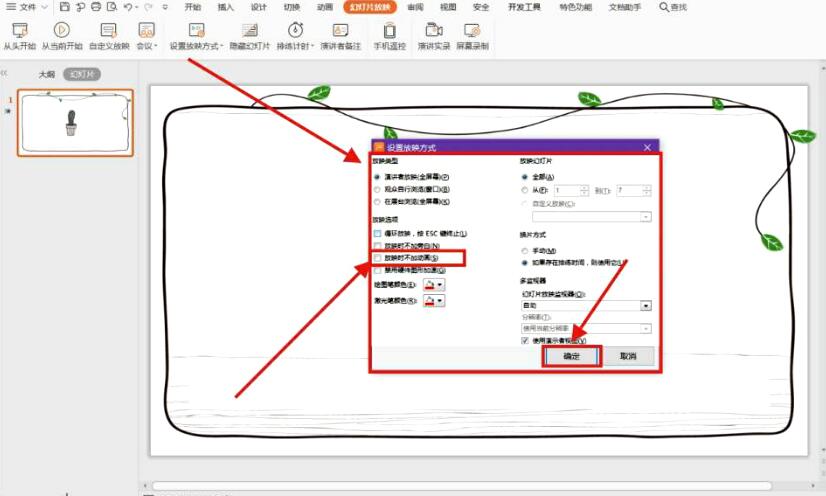Click 取消 button in dialog
The image size is (826, 496).
coord(628,356)
